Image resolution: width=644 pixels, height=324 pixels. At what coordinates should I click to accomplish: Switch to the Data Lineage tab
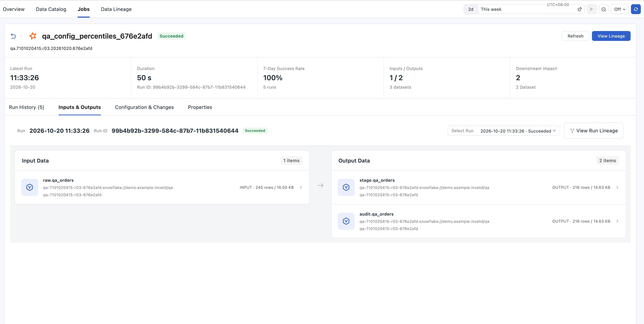(116, 9)
